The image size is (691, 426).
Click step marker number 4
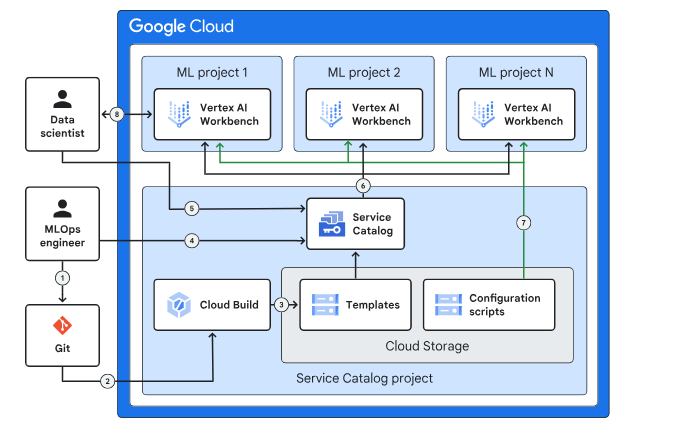192,240
